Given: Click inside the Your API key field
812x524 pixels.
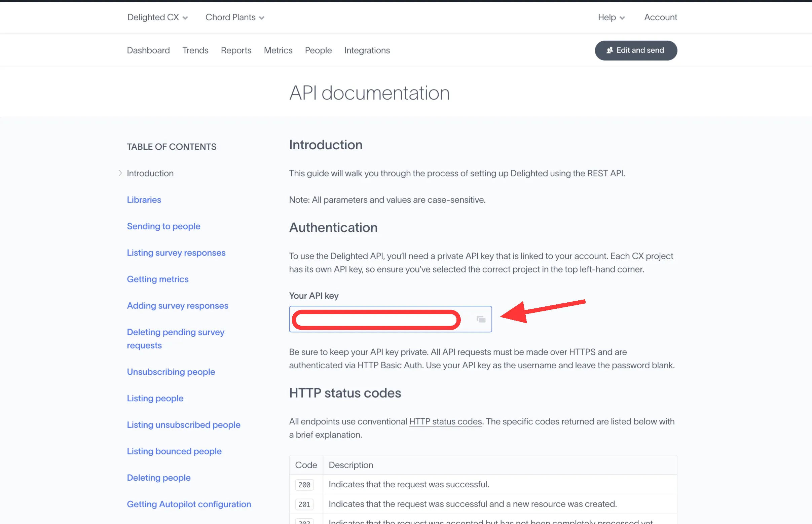Looking at the screenshot, I should pos(390,319).
